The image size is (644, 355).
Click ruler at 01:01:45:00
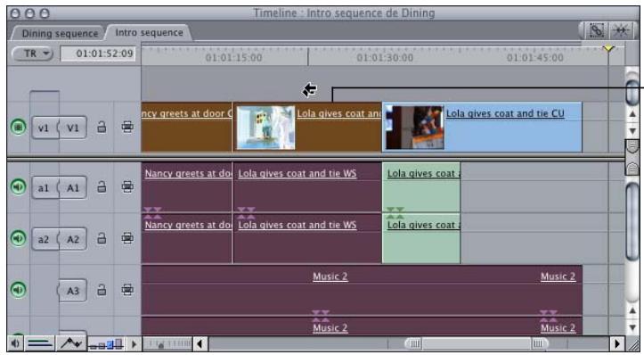pyautogui.click(x=535, y=58)
